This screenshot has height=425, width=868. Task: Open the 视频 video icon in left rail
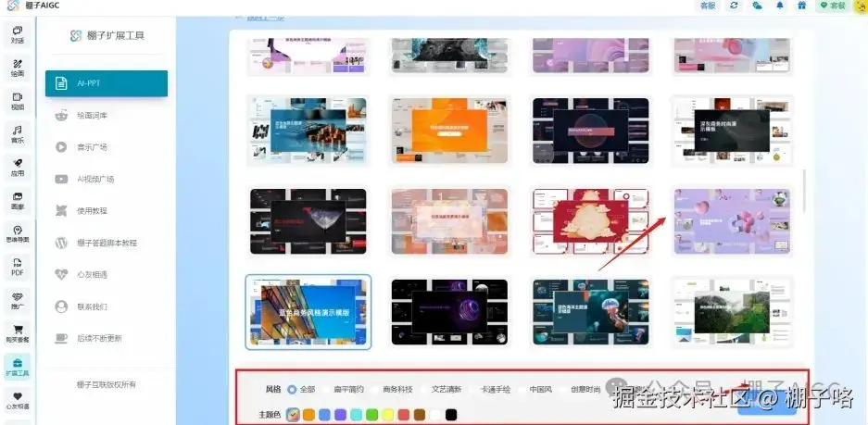point(18,101)
